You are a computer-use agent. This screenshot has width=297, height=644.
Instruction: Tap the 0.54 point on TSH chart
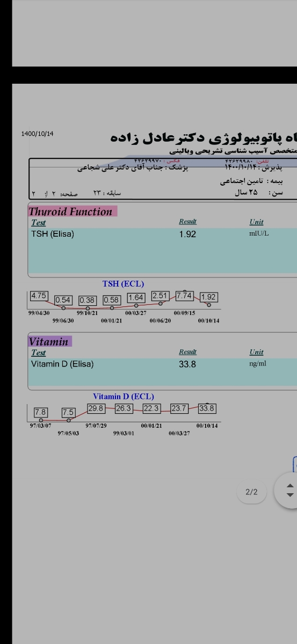click(x=63, y=300)
